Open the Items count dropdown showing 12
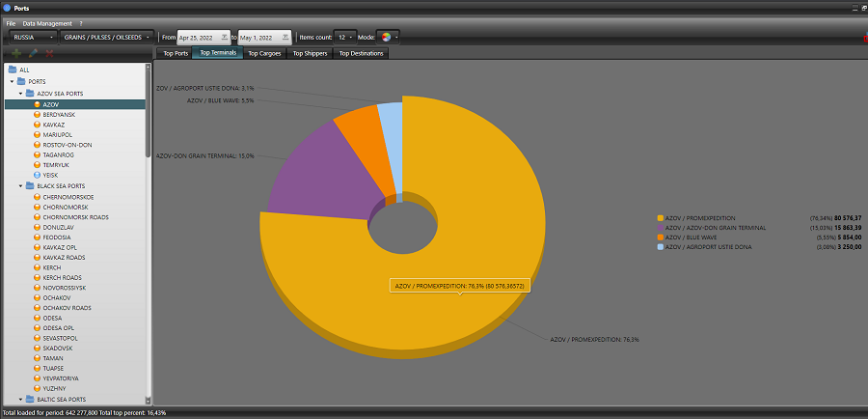The width and height of the screenshot is (868, 419). pyautogui.click(x=345, y=37)
